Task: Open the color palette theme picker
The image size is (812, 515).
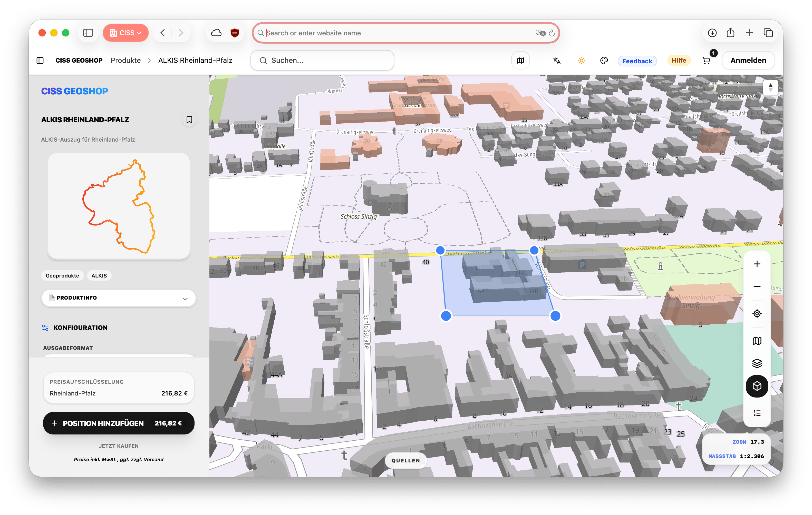Action: [604, 60]
